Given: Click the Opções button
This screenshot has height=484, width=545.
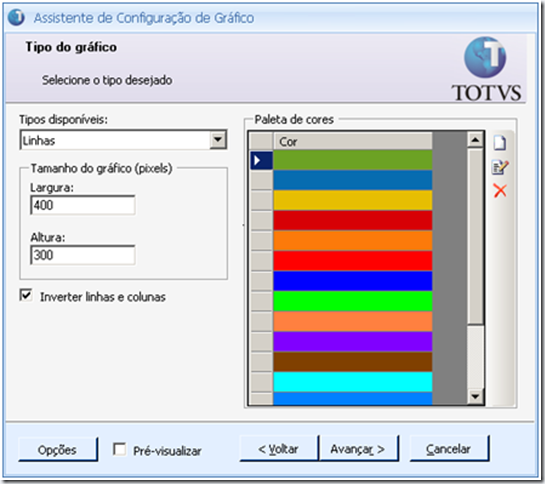Looking at the screenshot, I should tap(58, 449).
